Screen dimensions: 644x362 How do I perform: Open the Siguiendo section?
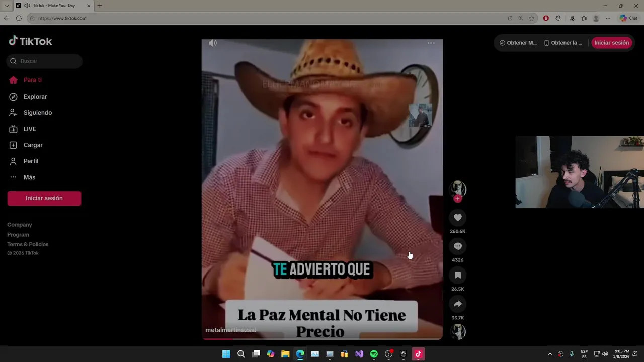click(31, 113)
